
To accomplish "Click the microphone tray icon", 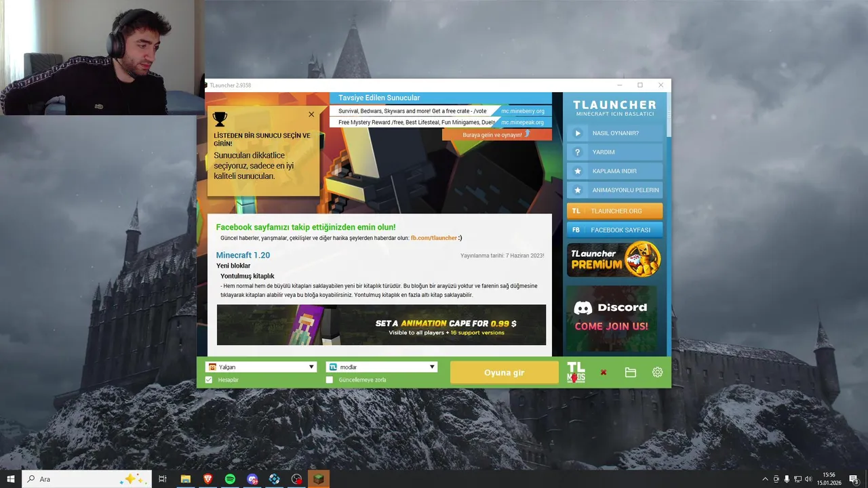I will [x=787, y=479].
